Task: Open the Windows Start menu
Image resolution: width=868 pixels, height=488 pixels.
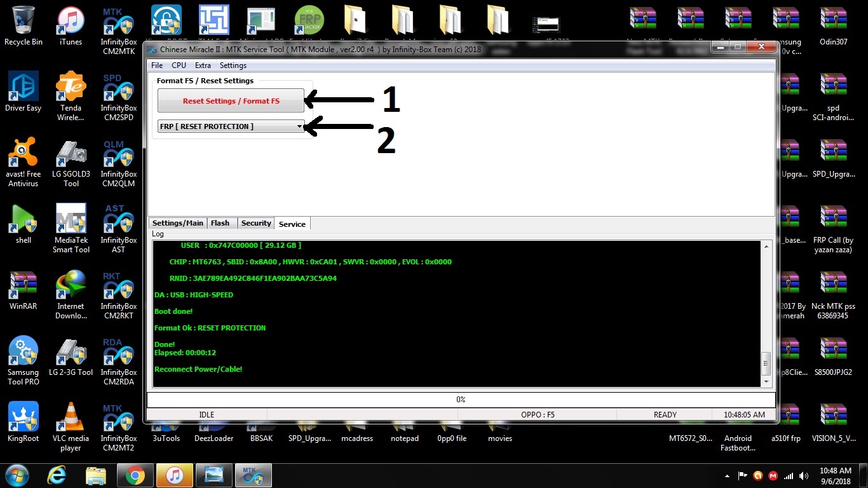Action: pos(16,475)
